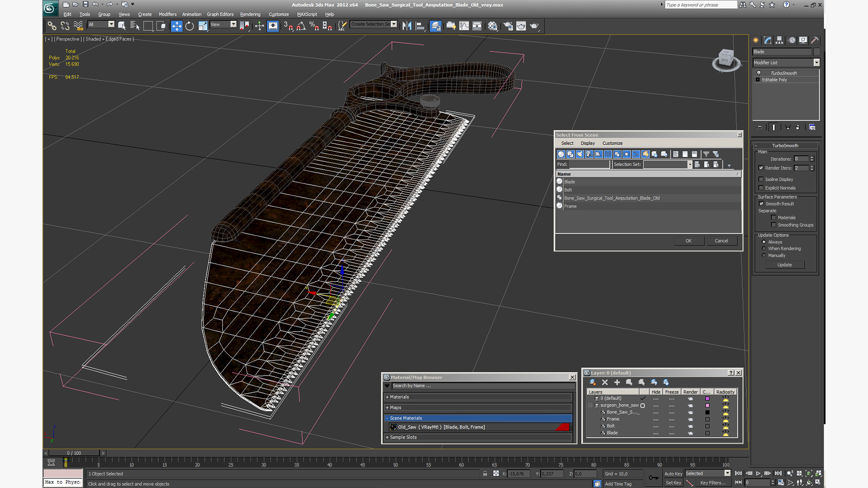Open Render Setup from the toolbar
Viewport: 868px width, 488px height.
click(x=508, y=26)
